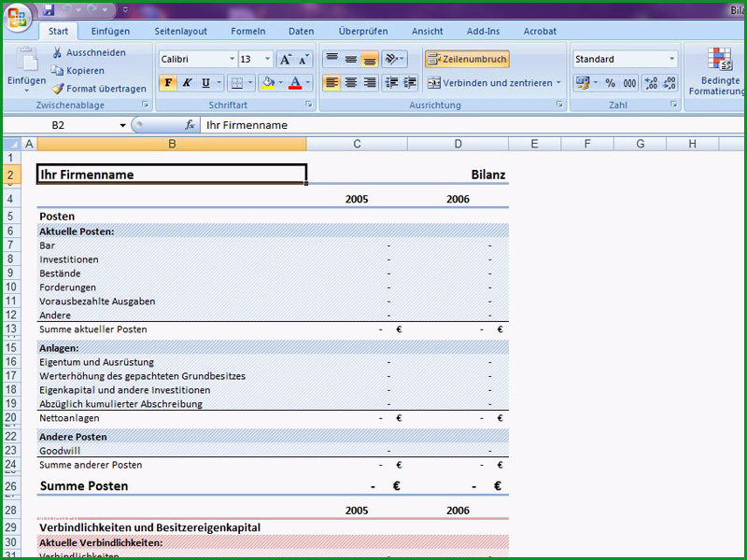Image resolution: width=747 pixels, height=560 pixels.
Task: Decrease the cell indent
Action: (x=391, y=83)
